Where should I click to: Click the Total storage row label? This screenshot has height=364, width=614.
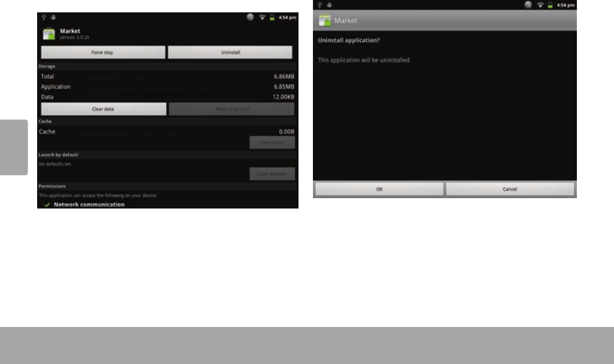(x=47, y=77)
